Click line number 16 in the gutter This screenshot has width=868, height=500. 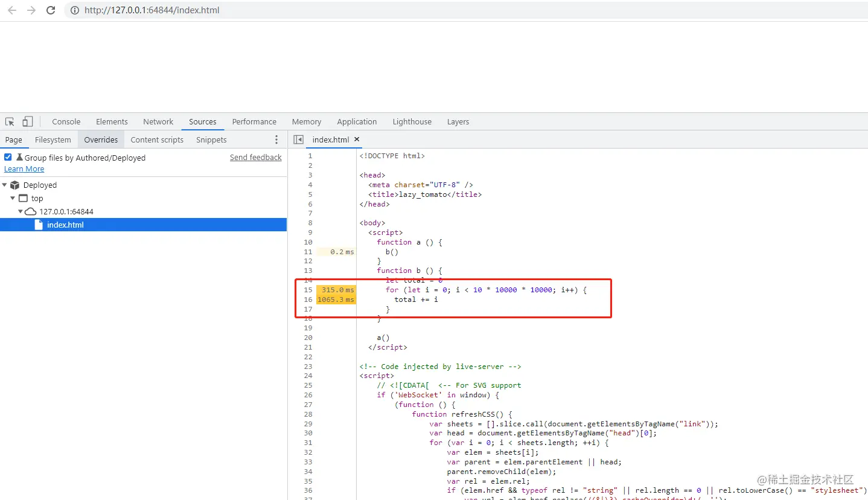[x=308, y=300]
